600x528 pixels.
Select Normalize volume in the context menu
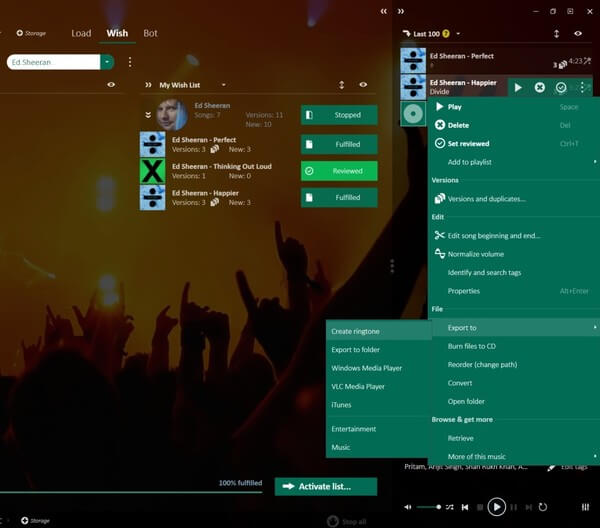(x=514, y=254)
